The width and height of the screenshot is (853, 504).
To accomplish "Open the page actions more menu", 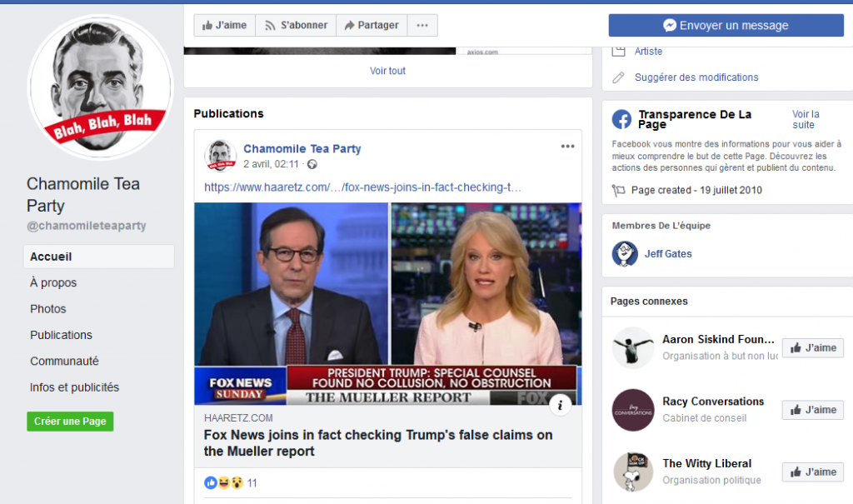I will click(x=422, y=25).
